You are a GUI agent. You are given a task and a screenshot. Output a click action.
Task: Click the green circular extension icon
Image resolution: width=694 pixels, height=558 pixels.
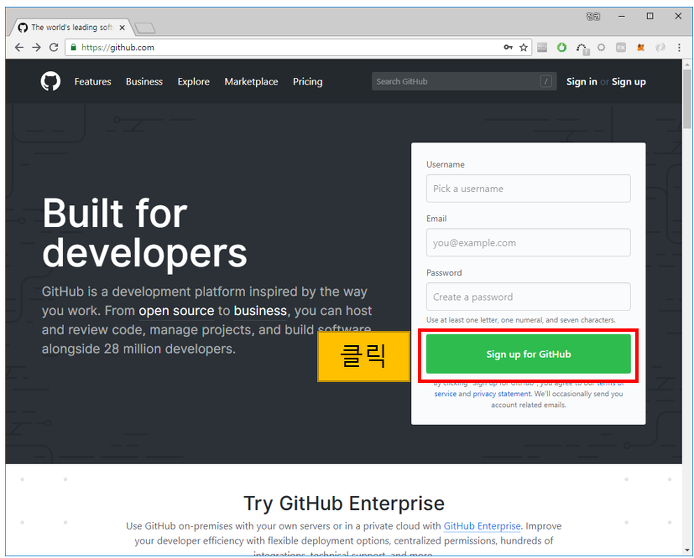pyautogui.click(x=562, y=47)
